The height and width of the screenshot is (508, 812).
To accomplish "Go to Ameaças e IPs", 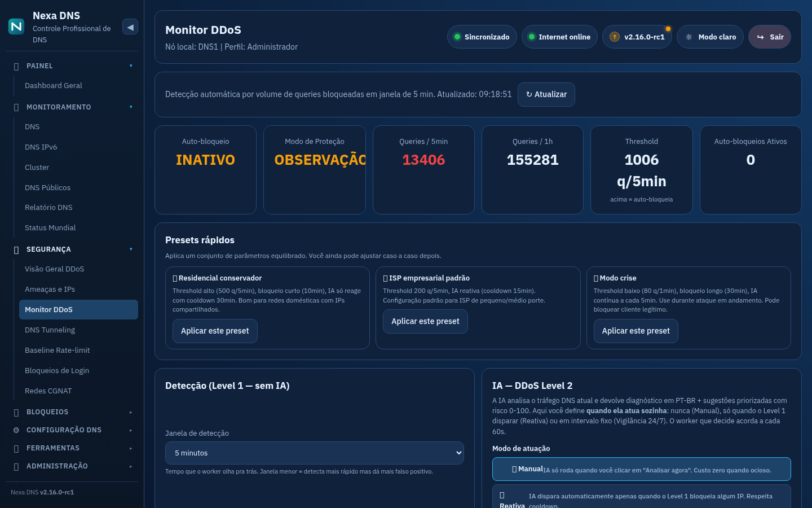I will 78,290.
